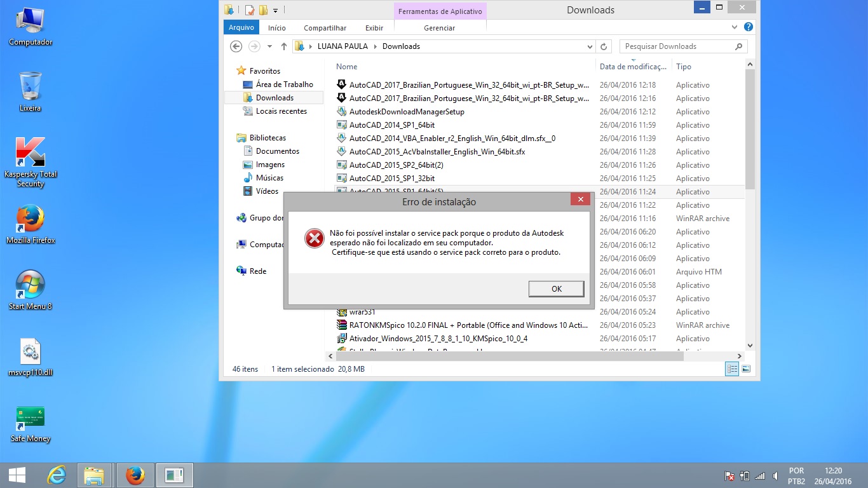Open the Arquivo ribbon tab
Screen dimensions: 868x488
(x=241, y=27)
